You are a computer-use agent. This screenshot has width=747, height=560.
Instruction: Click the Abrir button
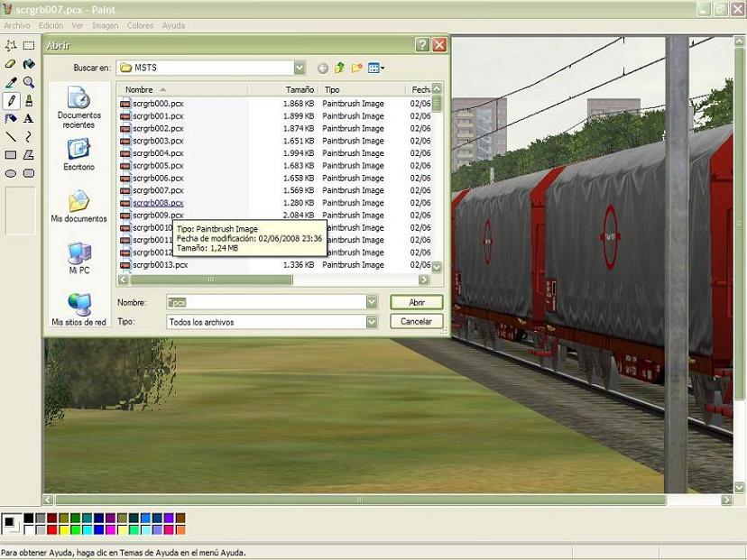pyautogui.click(x=416, y=302)
